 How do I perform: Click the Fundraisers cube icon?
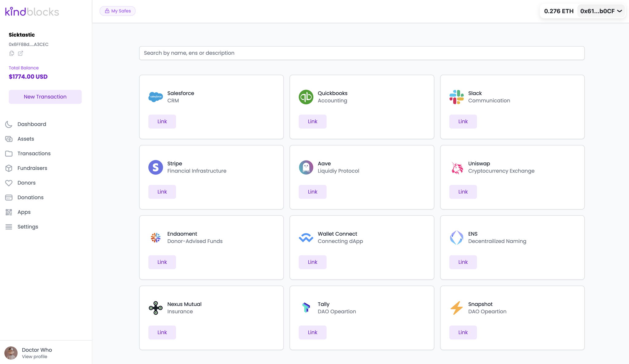(9, 168)
